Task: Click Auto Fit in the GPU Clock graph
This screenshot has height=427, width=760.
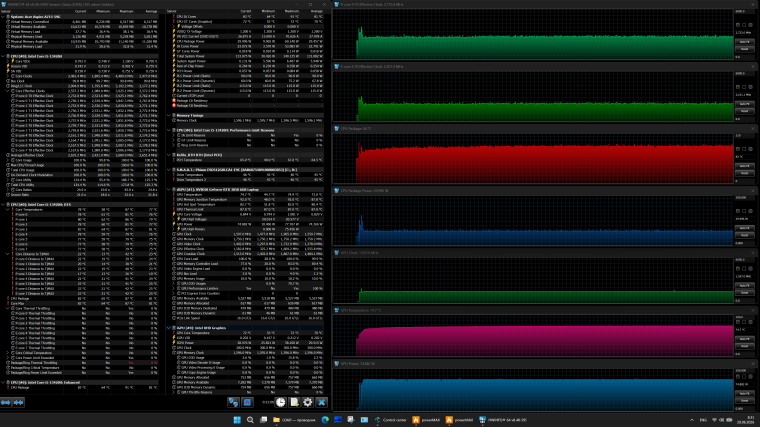Action: click(x=745, y=285)
